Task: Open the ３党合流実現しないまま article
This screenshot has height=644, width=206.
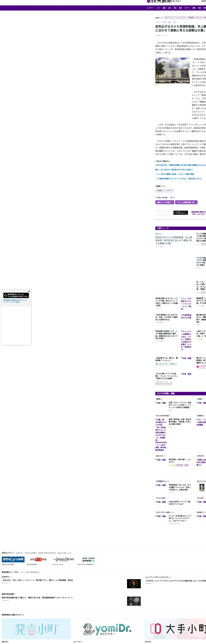Action: (x=167, y=317)
